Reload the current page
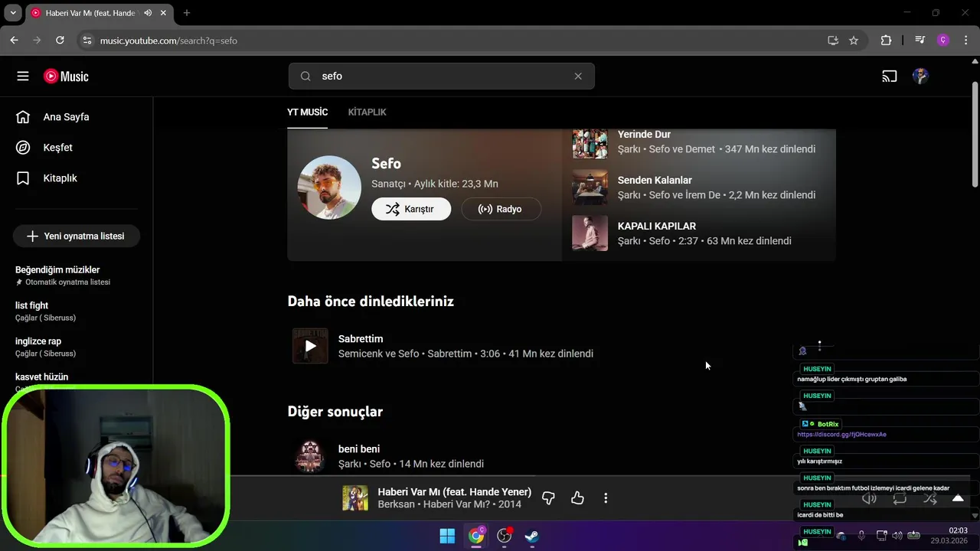Image resolution: width=980 pixels, height=551 pixels. click(x=60, y=41)
